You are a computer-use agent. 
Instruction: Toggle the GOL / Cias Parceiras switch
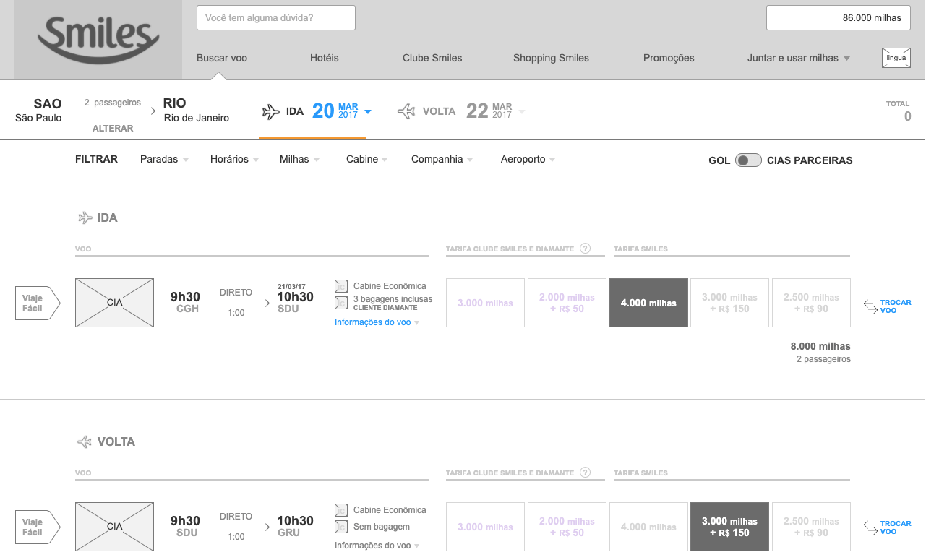pos(748,160)
